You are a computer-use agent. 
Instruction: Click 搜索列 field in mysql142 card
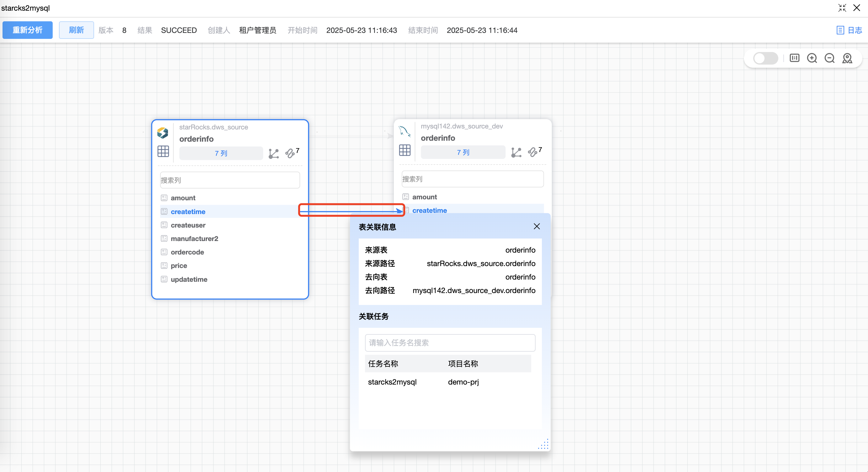pos(472,179)
